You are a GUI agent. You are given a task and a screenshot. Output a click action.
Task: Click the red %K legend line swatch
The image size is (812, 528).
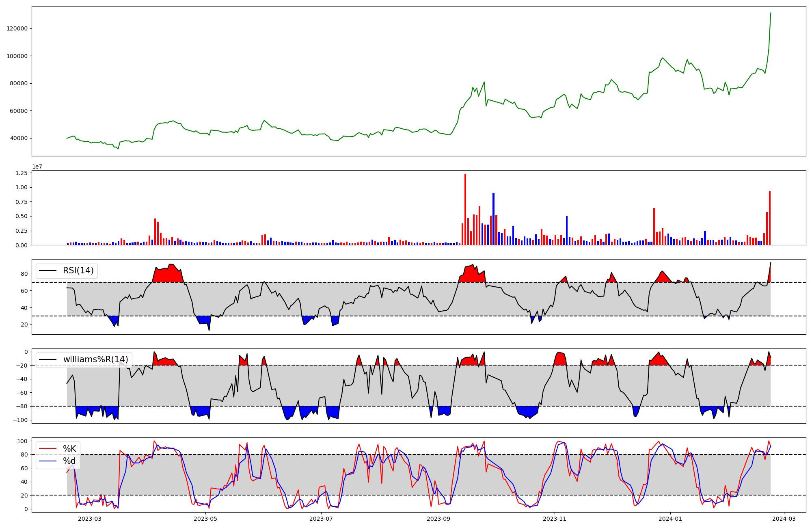tap(47, 449)
